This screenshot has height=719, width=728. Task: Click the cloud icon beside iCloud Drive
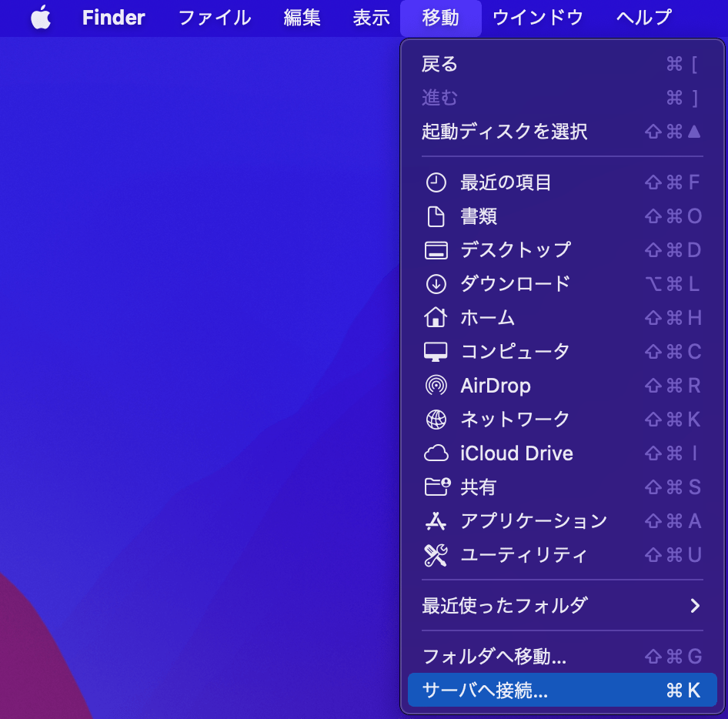(436, 453)
